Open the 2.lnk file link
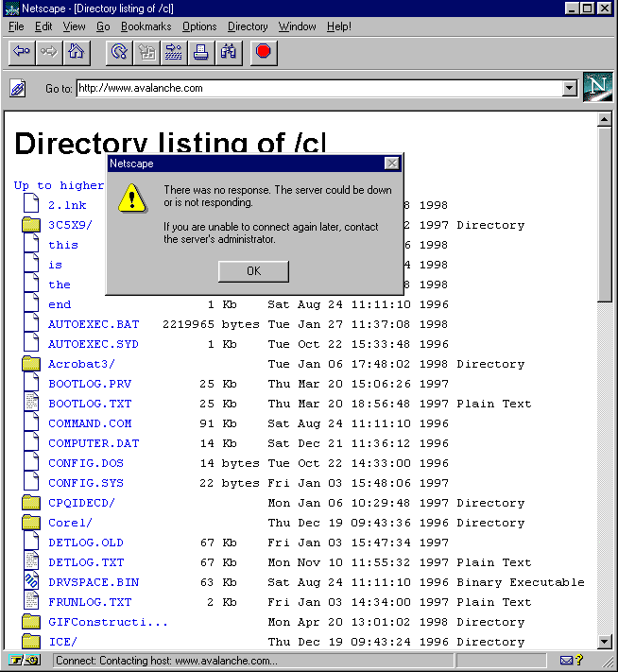Viewport: 618px width, 672px height. coord(67,205)
